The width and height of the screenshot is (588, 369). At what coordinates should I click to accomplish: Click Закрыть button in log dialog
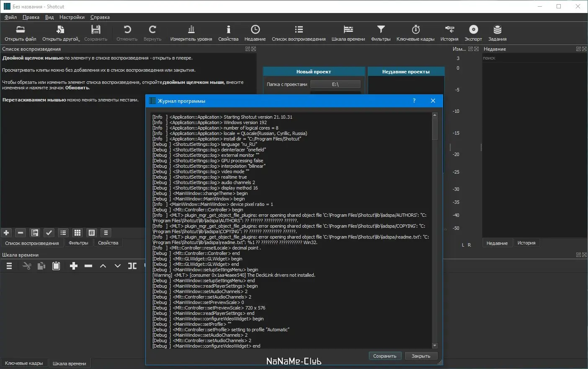[421, 356]
